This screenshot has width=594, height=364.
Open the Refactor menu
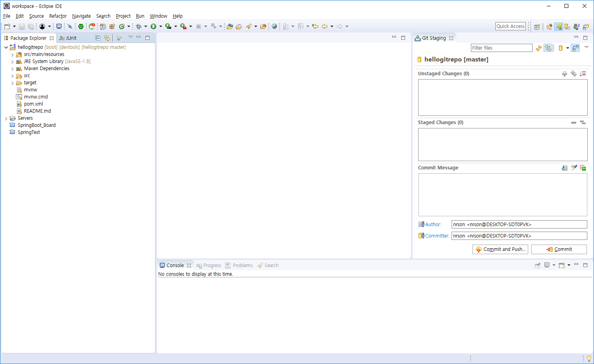pyautogui.click(x=58, y=16)
